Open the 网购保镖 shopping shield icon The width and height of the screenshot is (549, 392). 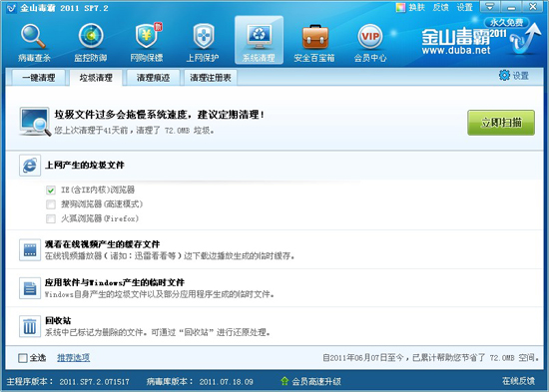[148, 36]
